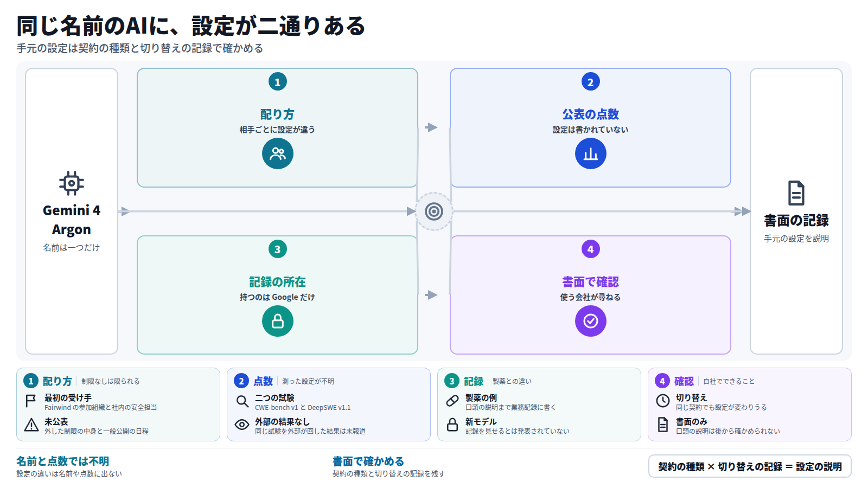Click the clock icon beside 切り替え

(663, 401)
